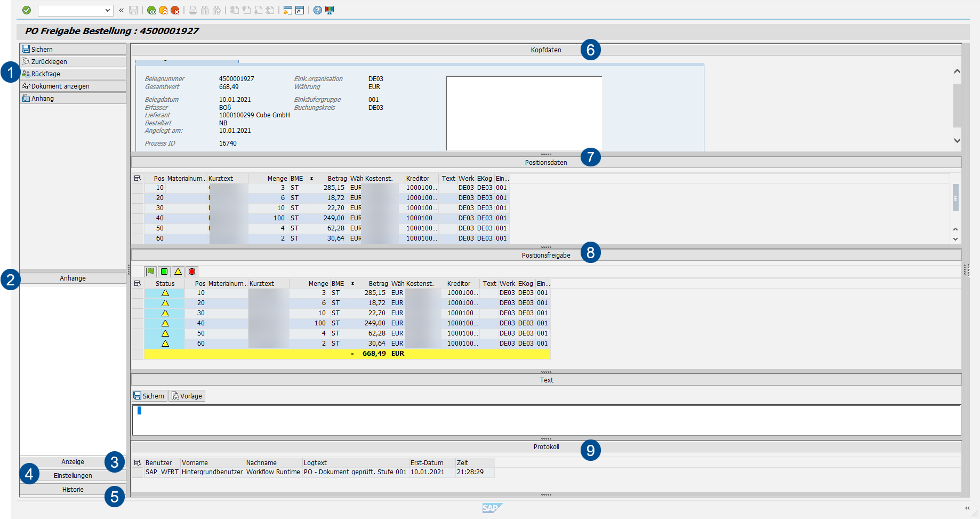This screenshot has width=980, height=519.
Task: Click the red Cancel icon
Action: (176, 10)
